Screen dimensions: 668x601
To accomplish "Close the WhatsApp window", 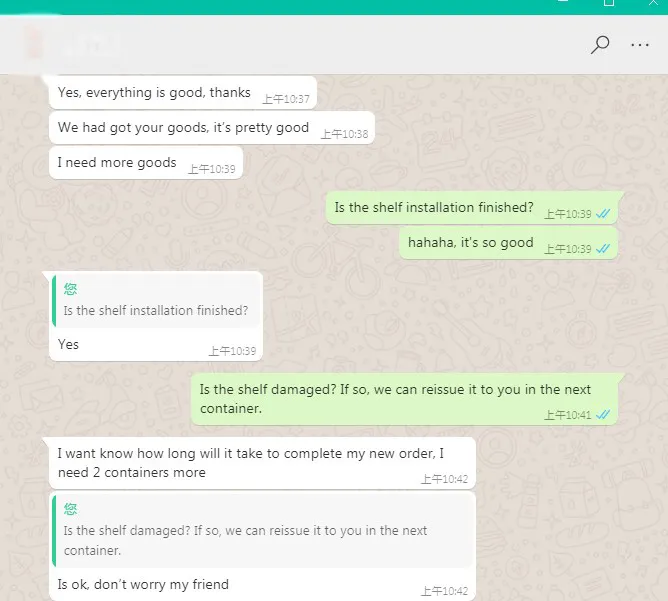I will click(654, 3).
